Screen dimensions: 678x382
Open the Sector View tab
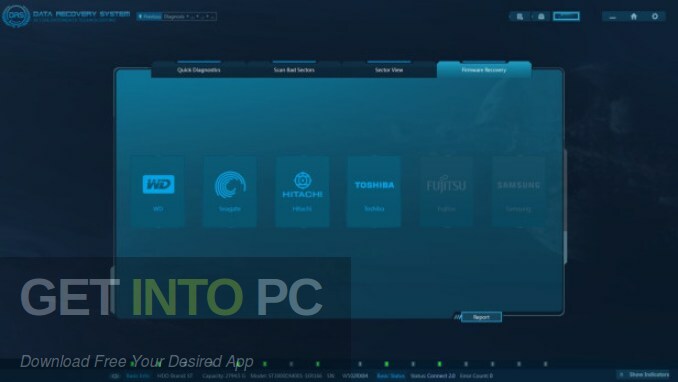[x=389, y=70]
